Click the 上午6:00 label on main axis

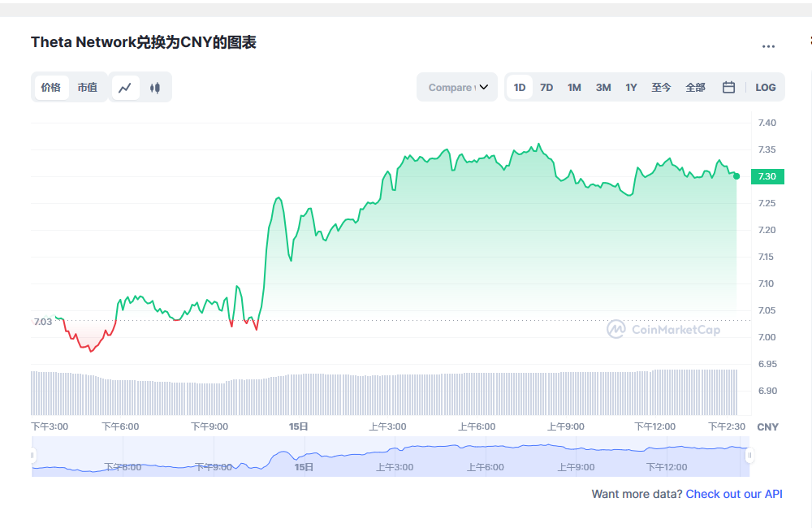coord(477,426)
